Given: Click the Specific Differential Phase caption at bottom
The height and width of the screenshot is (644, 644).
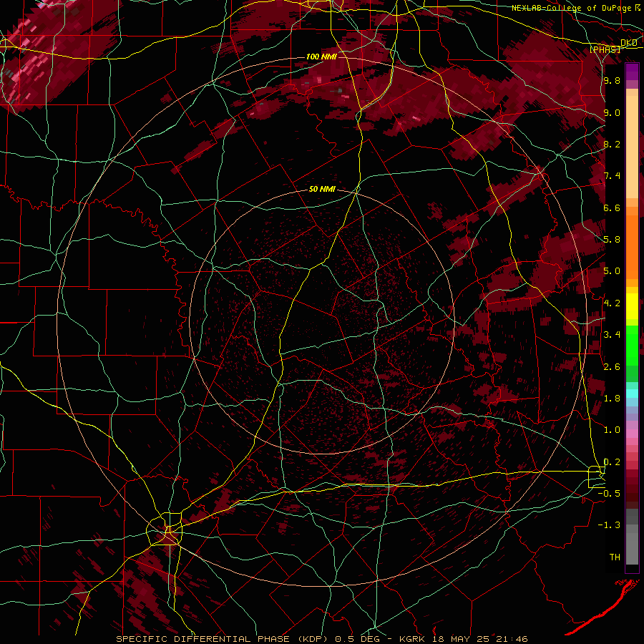Looking at the screenshot, I should [321, 639].
